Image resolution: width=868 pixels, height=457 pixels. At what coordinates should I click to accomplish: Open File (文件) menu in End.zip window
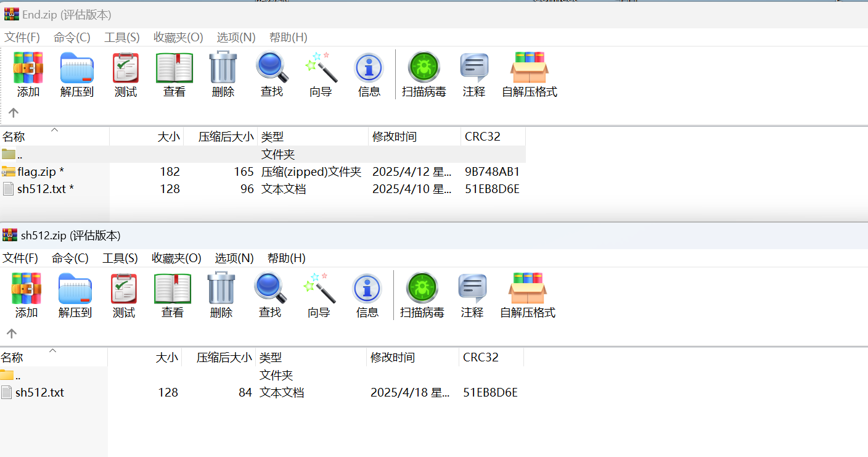pos(22,38)
